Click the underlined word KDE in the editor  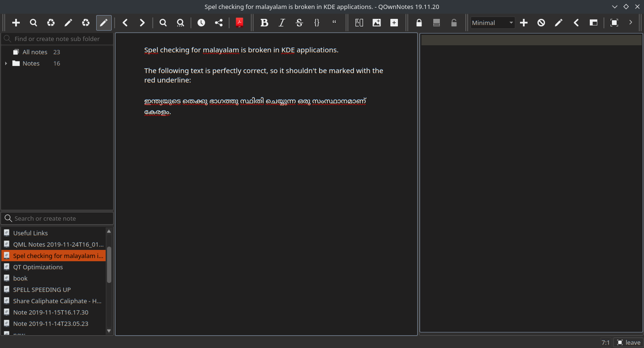288,50
